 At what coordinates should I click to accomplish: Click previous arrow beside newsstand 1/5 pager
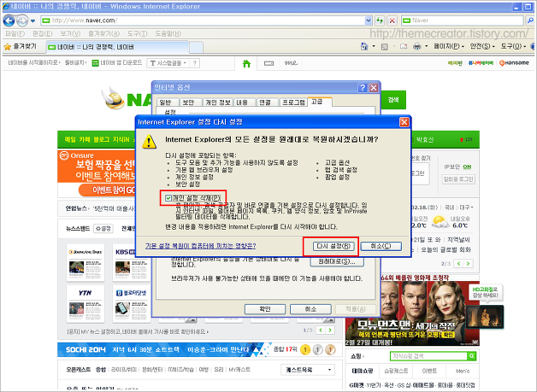coord(321,331)
